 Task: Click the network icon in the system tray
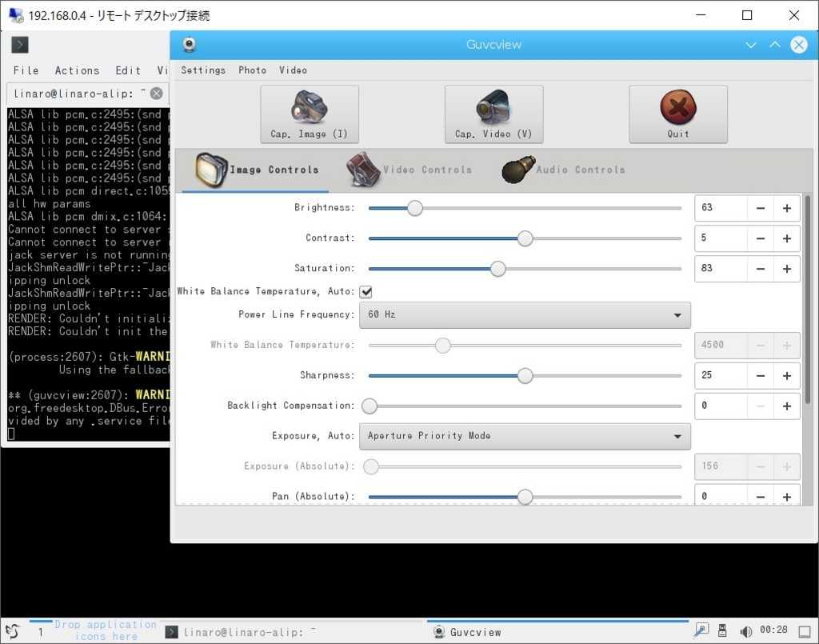tap(701, 631)
